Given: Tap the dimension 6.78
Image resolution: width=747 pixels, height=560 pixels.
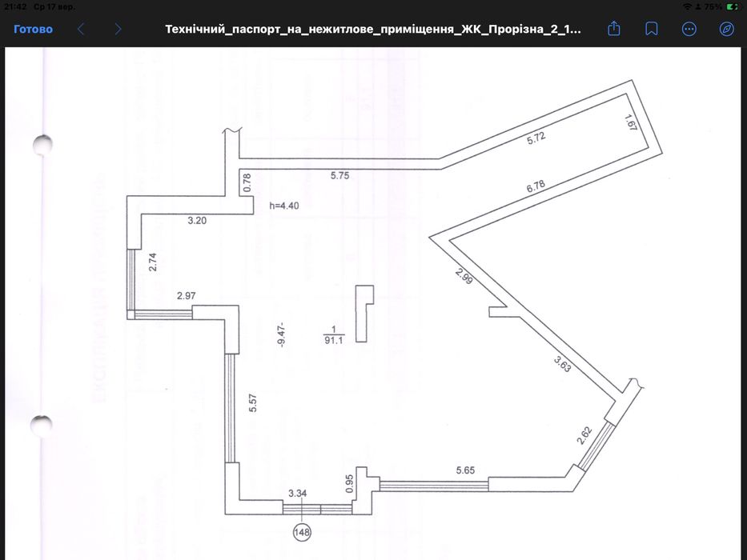Looking at the screenshot, I should (x=536, y=186).
